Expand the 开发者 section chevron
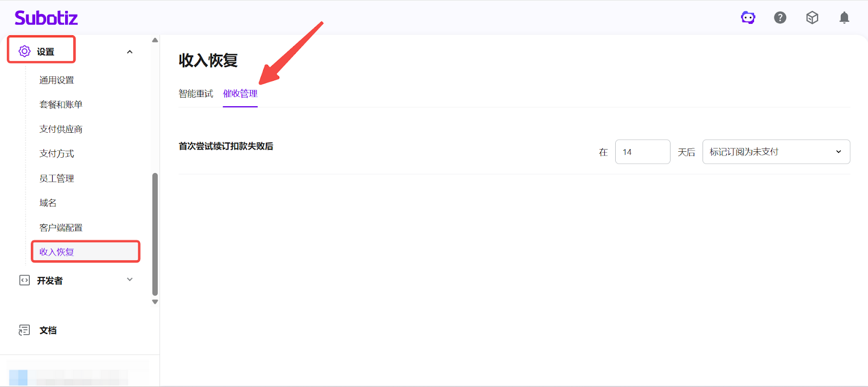Image resolution: width=868 pixels, height=387 pixels. coord(130,280)
